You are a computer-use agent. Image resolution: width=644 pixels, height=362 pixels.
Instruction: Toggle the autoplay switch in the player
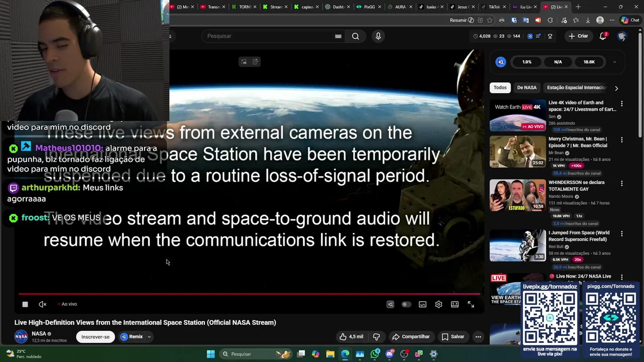pyautogui.click(x=406, y=304)
